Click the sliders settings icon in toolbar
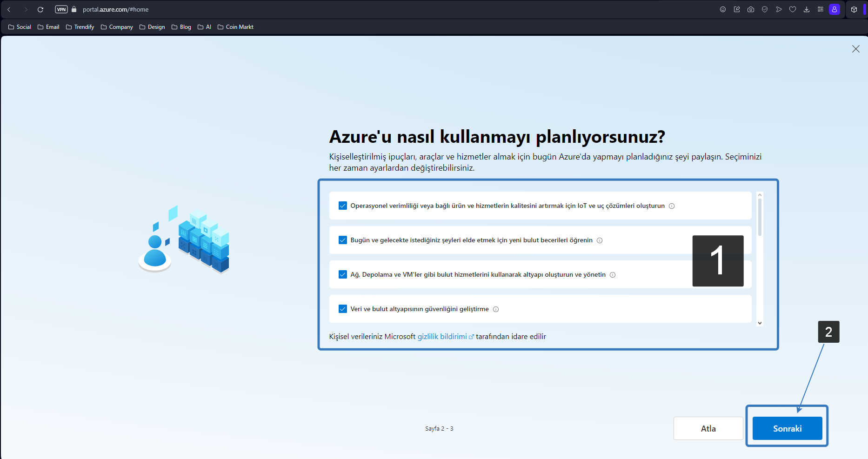This screenshot has width=868, height=459. point(821,9)
